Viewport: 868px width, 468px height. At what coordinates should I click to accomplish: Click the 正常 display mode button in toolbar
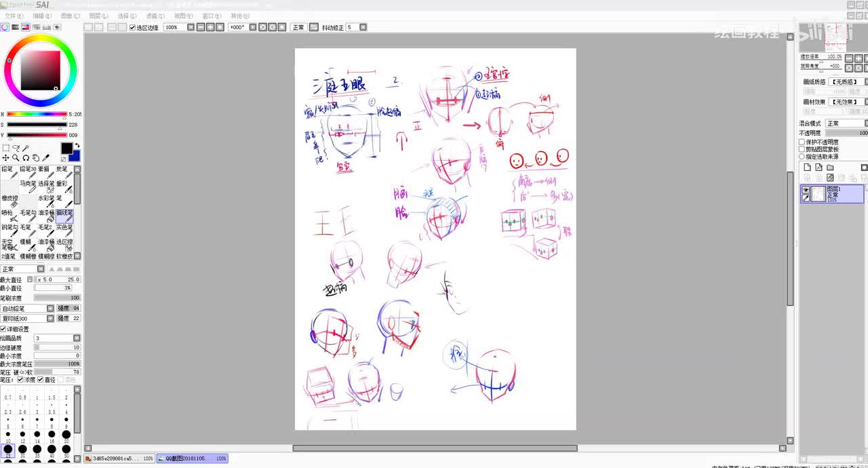[298, 27]
